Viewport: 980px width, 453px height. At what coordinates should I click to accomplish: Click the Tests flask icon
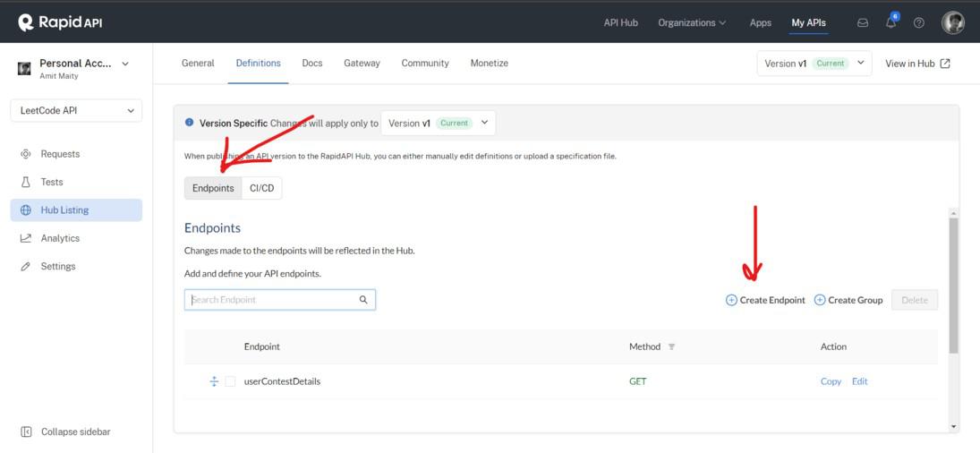click(26, 182)
